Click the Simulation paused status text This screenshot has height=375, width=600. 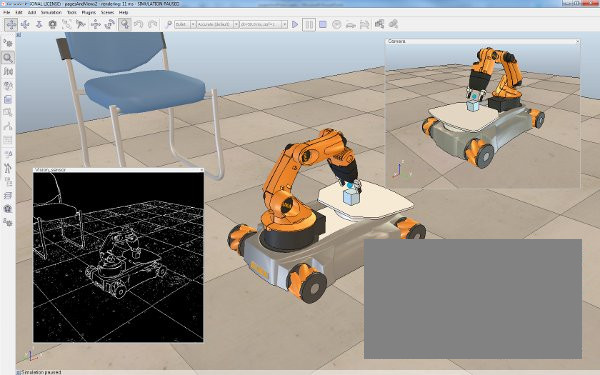[x=41, y=372]
